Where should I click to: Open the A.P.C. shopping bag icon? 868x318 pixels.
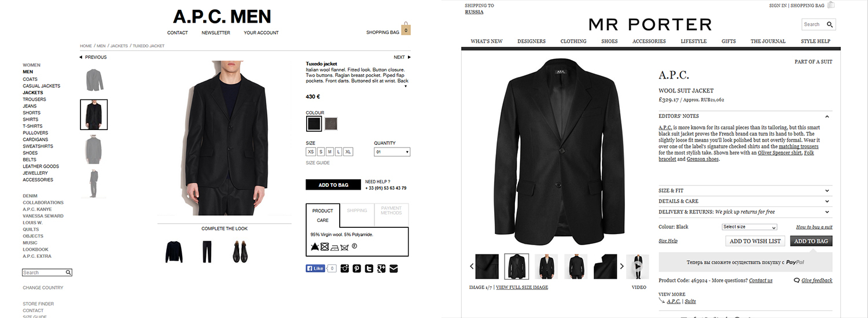(406, 29)
